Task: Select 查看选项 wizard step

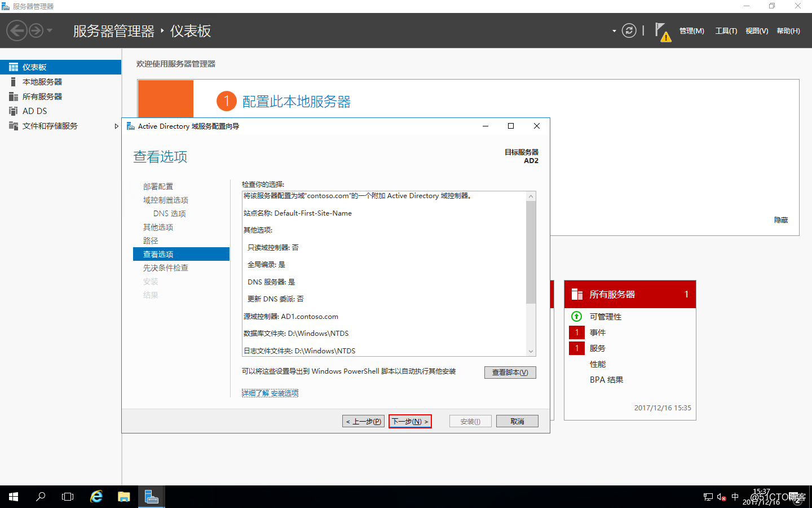Action: [181, 254]
